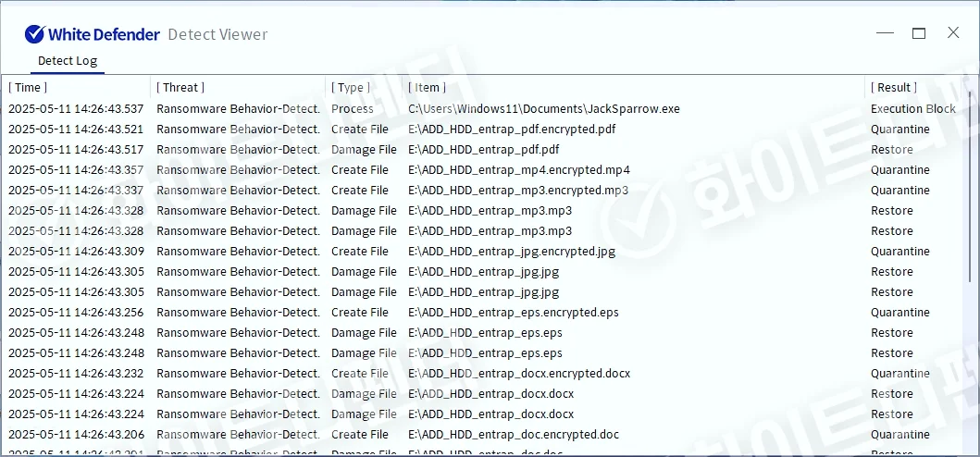Pick the ADD_HDD_entrap_pdf.pdf Damage File row

[483, 150]
